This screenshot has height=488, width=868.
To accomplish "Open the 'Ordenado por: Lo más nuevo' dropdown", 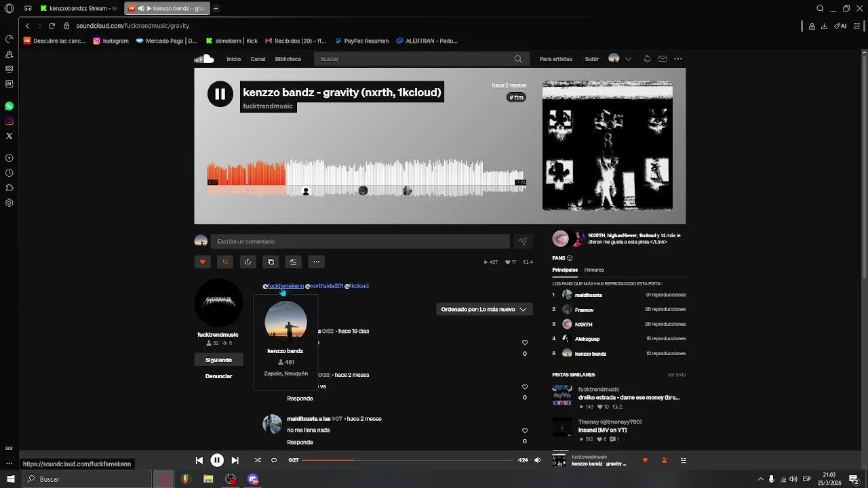I will pyautogui.click(x=484, y=309).
